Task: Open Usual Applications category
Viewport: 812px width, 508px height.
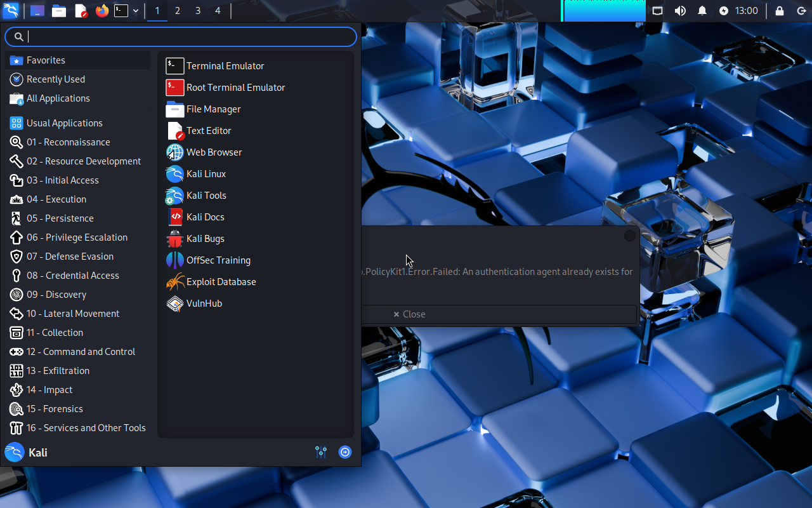Action: coord(77,123)
